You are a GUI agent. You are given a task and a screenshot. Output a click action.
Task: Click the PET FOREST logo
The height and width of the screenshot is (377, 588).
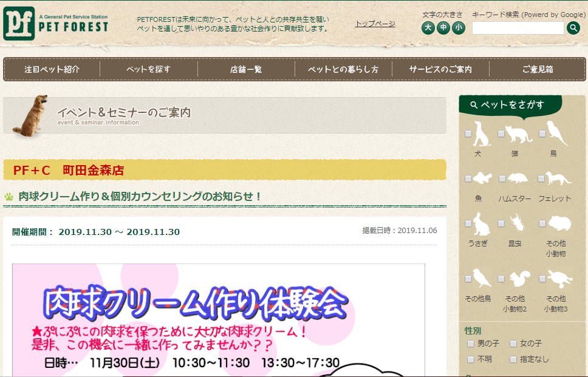tap(56, 23)
